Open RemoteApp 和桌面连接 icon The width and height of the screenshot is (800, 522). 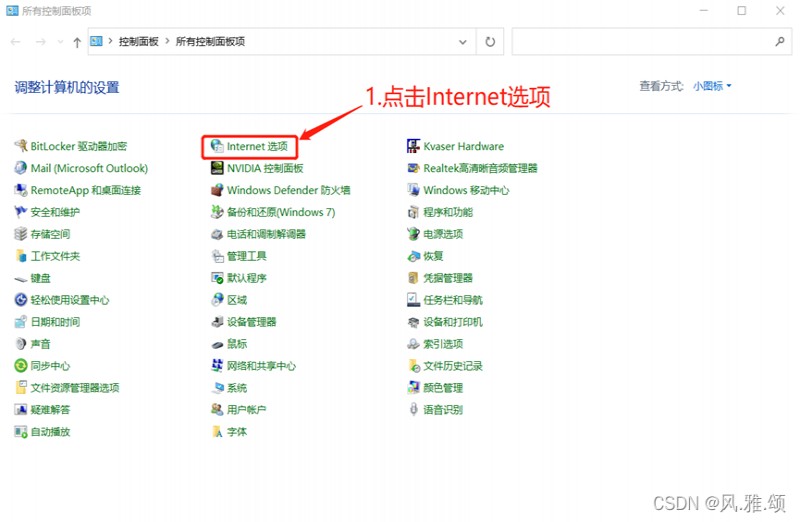(x=21, y=190)
